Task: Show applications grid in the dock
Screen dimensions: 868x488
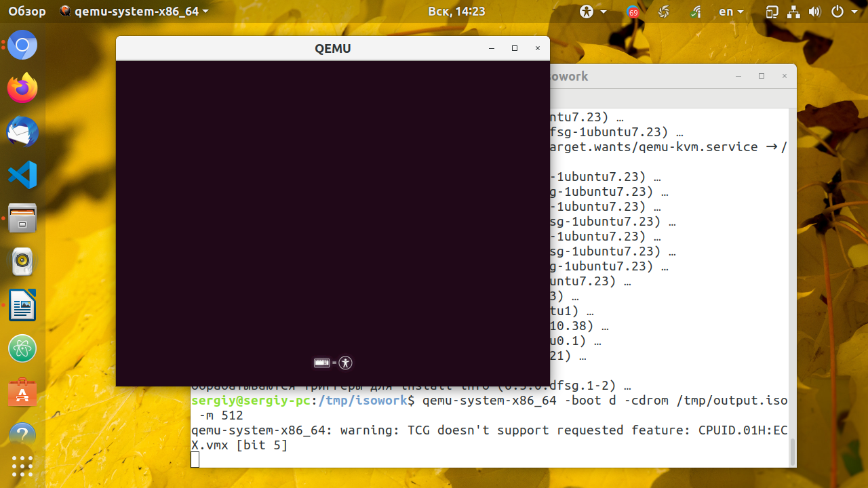Action: point(22,466)
